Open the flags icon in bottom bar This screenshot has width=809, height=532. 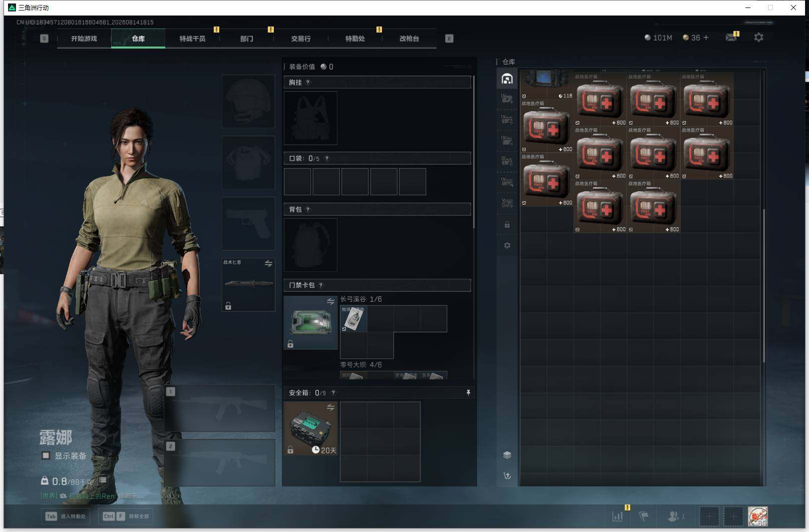click(644, 516)
